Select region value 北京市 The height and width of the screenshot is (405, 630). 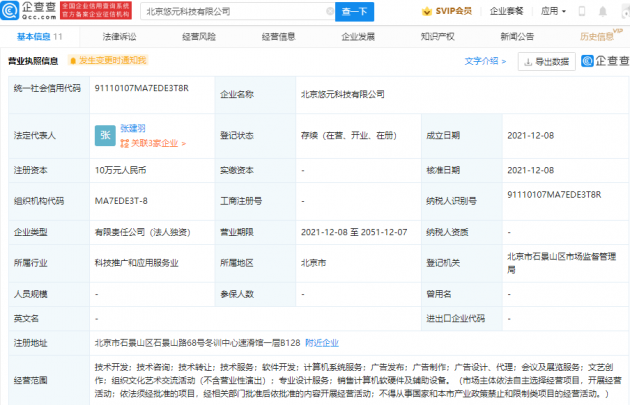coord(313,263)
